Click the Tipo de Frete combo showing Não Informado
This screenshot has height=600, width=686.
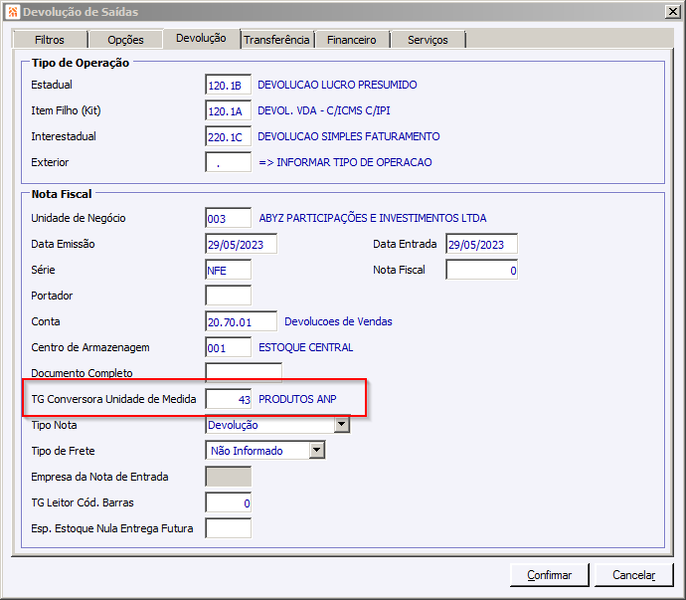click(x=265, y=451)
